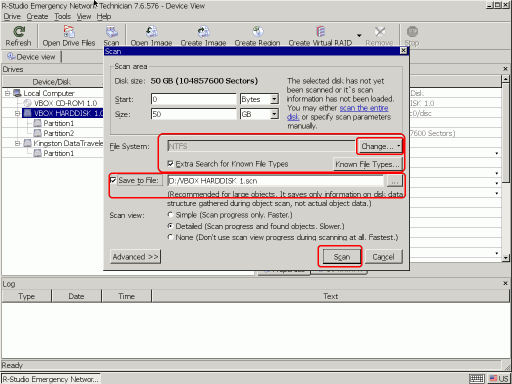Click the on-screen keyboard tray icon

point(476,379)
